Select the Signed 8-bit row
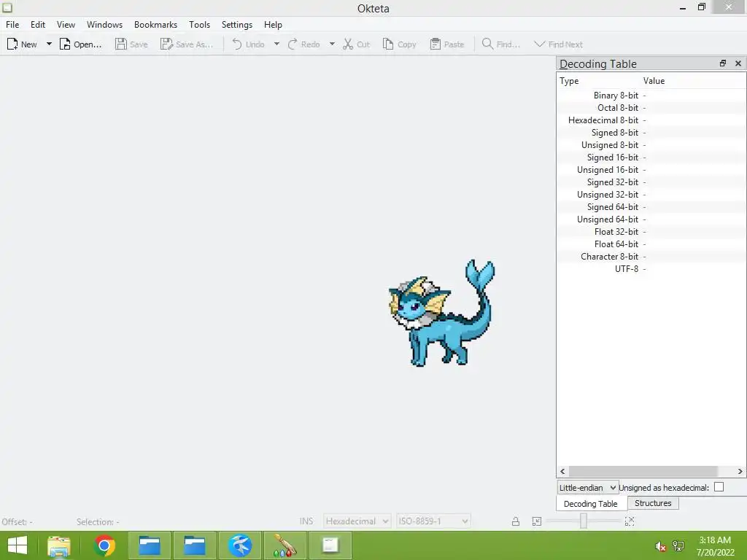 tap(651, 133)
